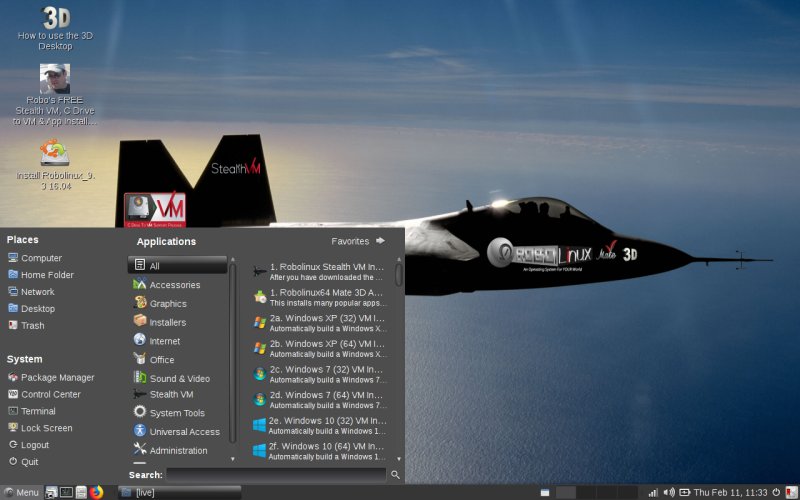800x500 pixels.
Task: Launch Package Manager from System list
Action: click(x=51, y=377)
